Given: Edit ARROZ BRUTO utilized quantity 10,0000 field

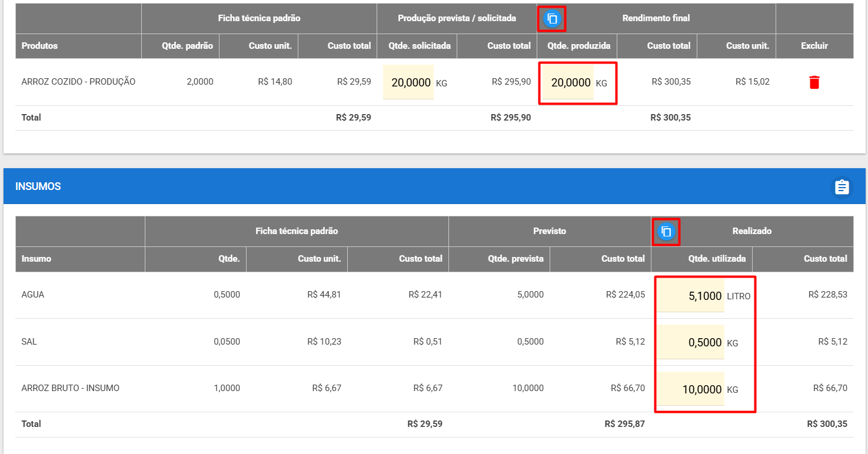Looking at the screenshot, I should 691,389.
